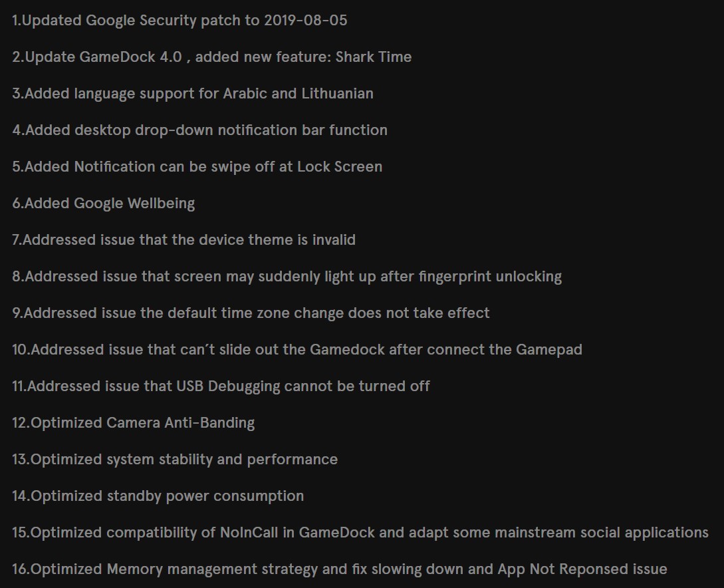Click the words Shark Time
Screen dimensions: 724x588
pyautogui.click(x=374, y=57)
